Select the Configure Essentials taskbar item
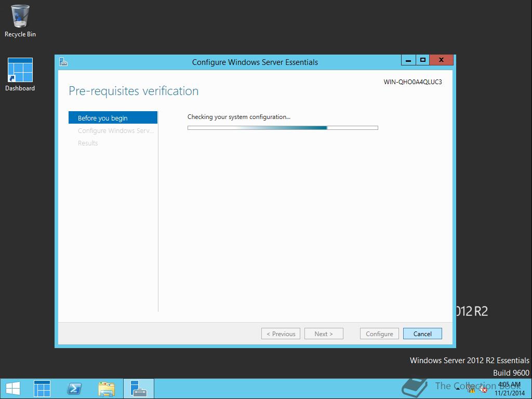 (138, 389)
